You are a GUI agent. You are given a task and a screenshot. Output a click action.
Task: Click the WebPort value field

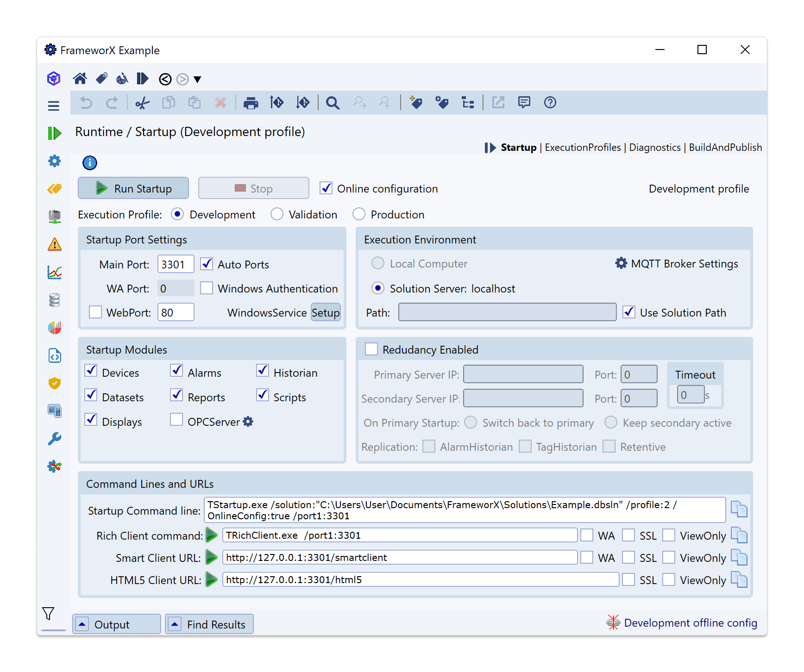pos(176,312)
